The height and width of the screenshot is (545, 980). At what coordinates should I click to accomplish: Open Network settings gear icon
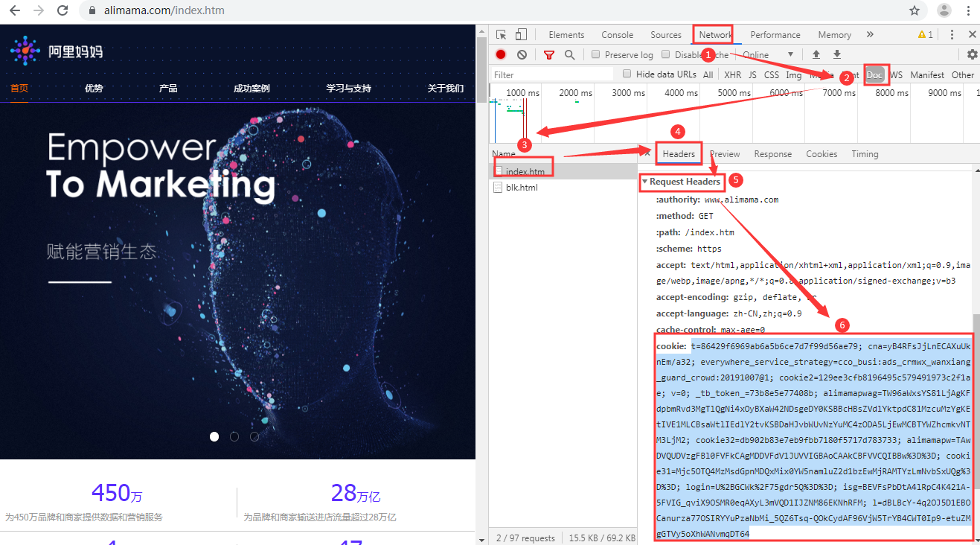point(972,54)
